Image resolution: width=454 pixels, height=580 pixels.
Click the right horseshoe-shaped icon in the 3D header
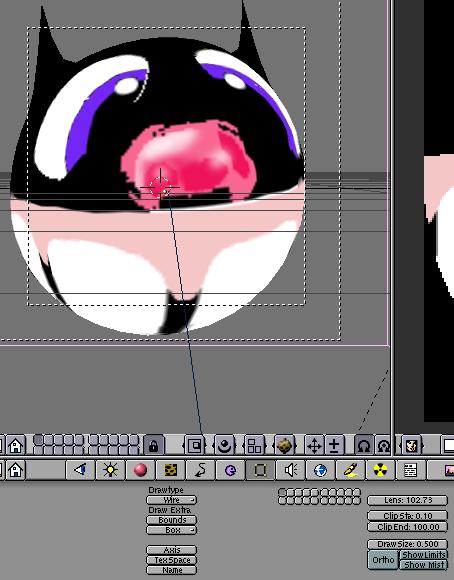(x=383, y=445)
